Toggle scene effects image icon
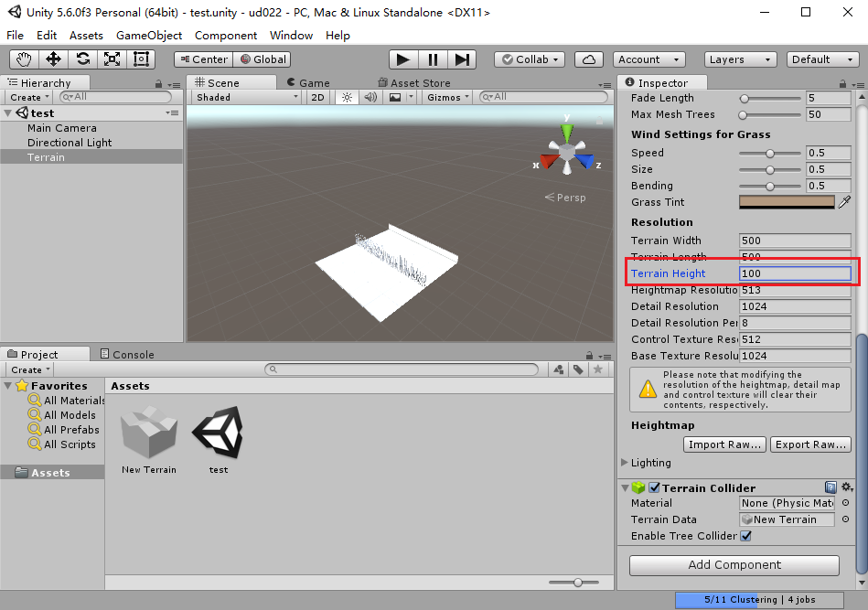Viewport: 868px width, 610px height. pos(395,98)
